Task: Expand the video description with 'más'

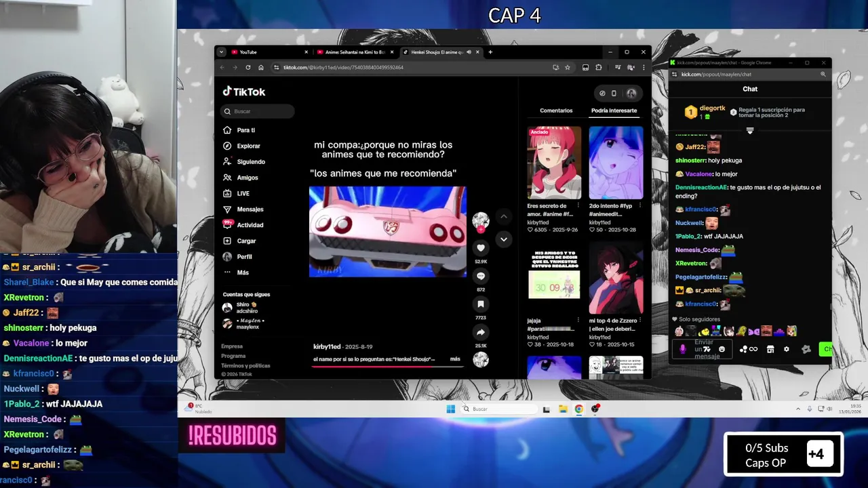Action: click(x=455, y=359)
